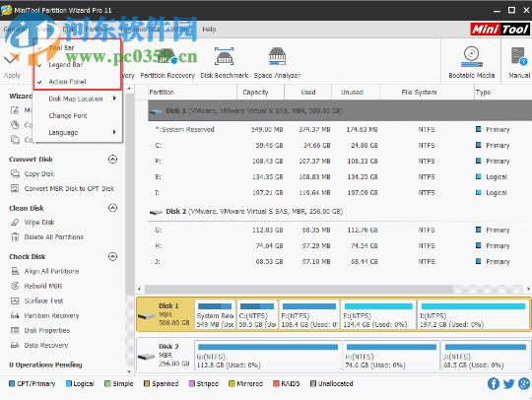
Task: Click the Copy Disk link
Action: click(x=39, y=173)
